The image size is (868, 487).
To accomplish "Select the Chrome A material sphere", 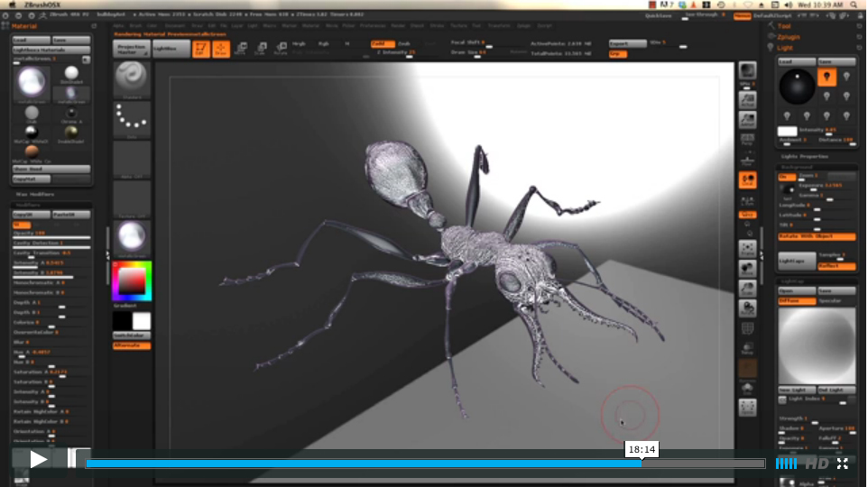I will pos(71,114).
